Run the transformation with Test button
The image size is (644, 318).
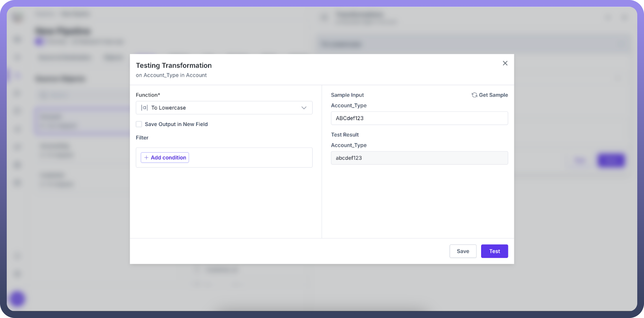(x=494, y=251)
